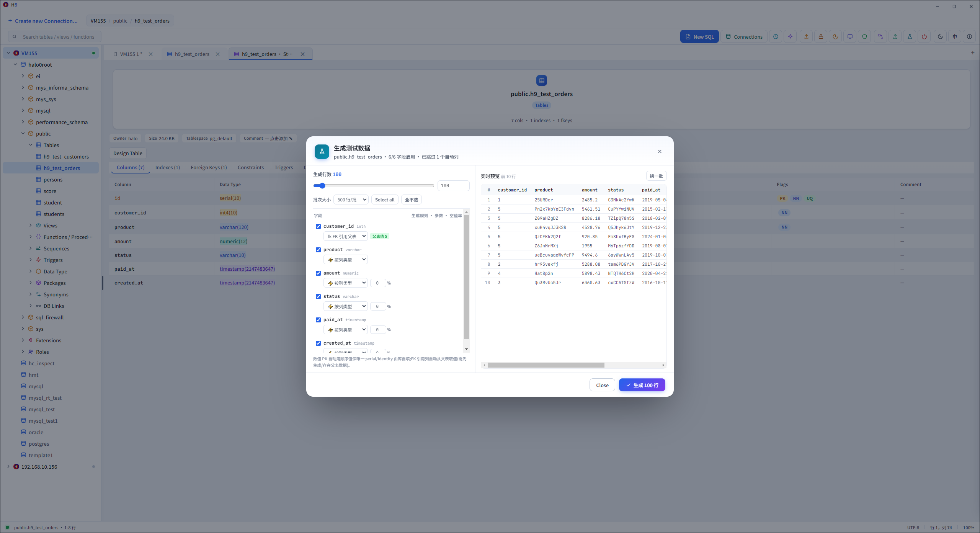Toggle the paid_at field checkbox
The height and width of the screenshot is (533, 980).
click(x=318, y=320)
